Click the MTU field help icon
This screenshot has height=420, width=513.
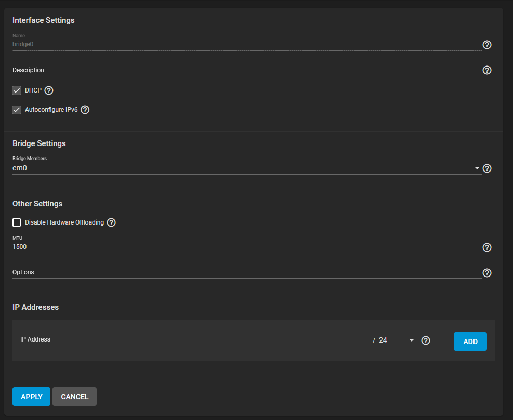(487, 247)
